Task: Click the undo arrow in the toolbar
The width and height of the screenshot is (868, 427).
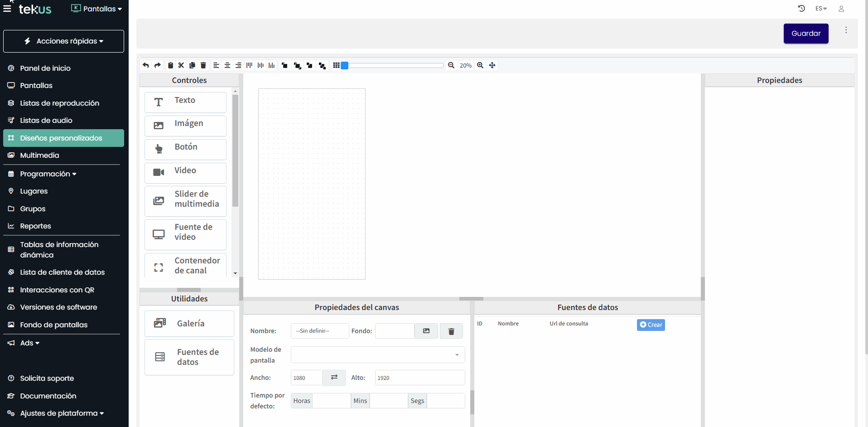Action: pos(145,65)
